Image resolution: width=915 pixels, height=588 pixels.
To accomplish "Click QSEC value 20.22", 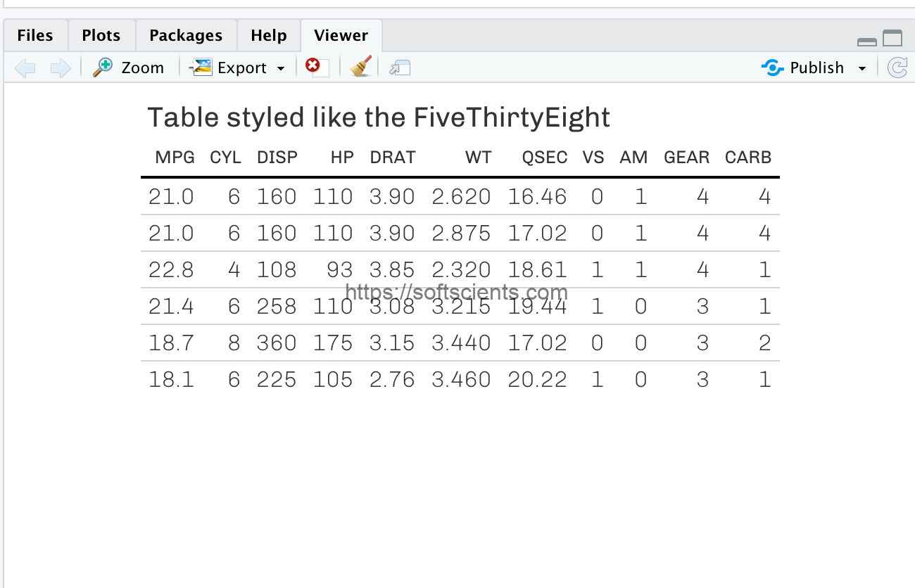I will pyautogui.click(x=538, y=380).
